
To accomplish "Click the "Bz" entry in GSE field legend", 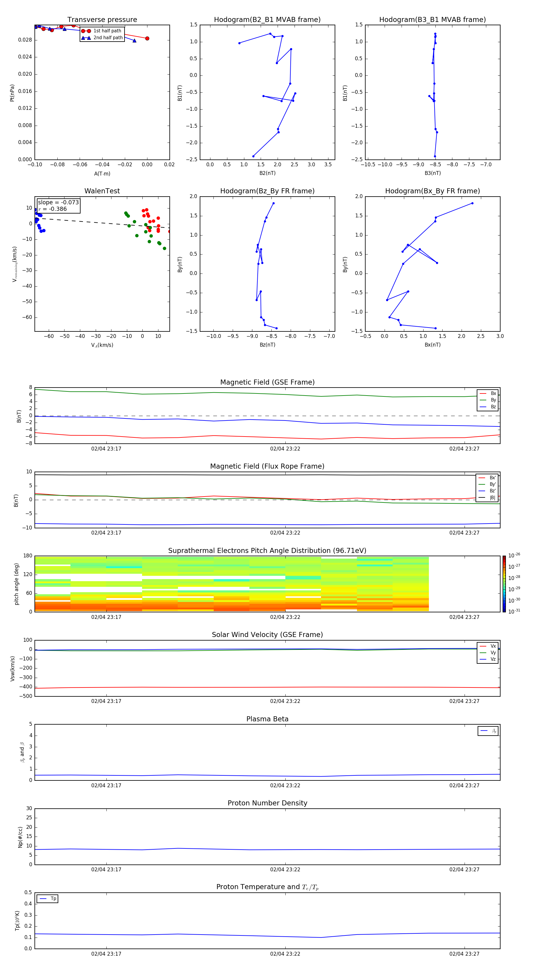I will pyautogui.click(x=488, y=407).
